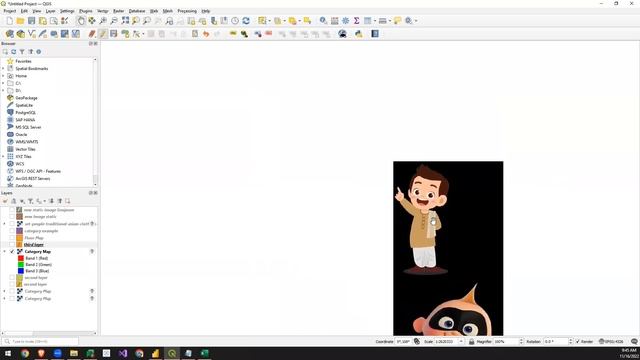Activate the Identify Features tool
Viewport: 640px width, 360px height.
tap(323, 21)
